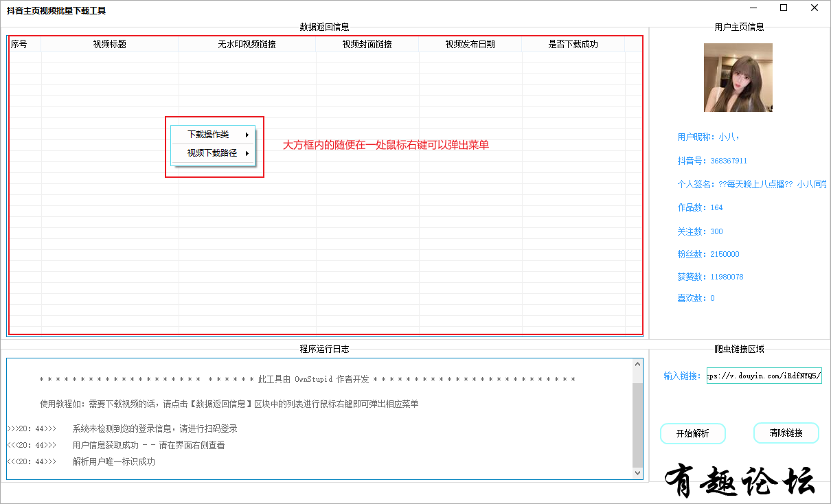Click the 用户信息获取成功 log line
Viewport: 831px width, 504px height.
pyautogui.click(x=115, y=445)
